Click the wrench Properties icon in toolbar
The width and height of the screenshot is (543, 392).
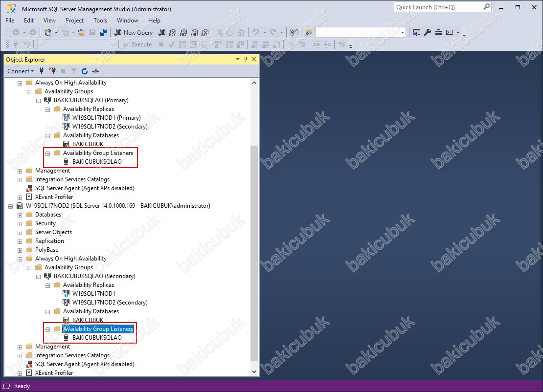click(x=427, y=32)
